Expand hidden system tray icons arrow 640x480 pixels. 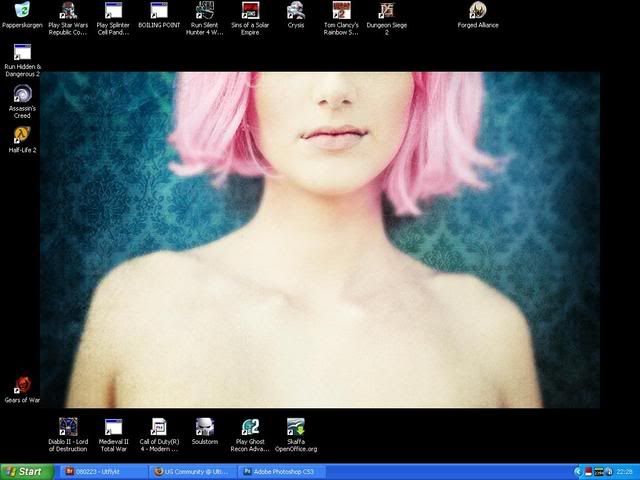(x=578, y=472)
